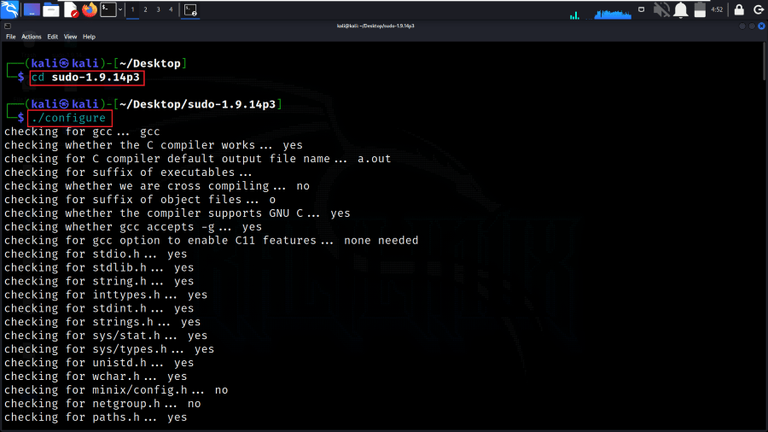This screenshot has width=768, height=432.
Task: Launch Firefox from the panel
Action: 89,9
